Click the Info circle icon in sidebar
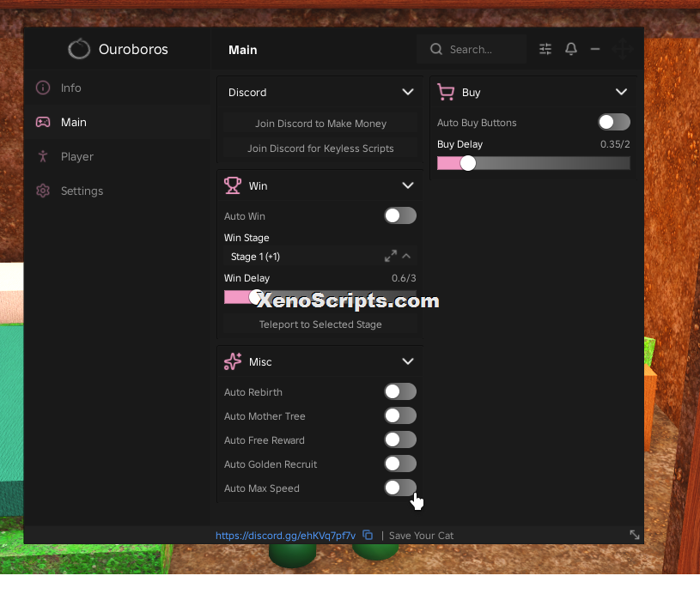This screenshot has height=600, width=700. tap(43, 88)
